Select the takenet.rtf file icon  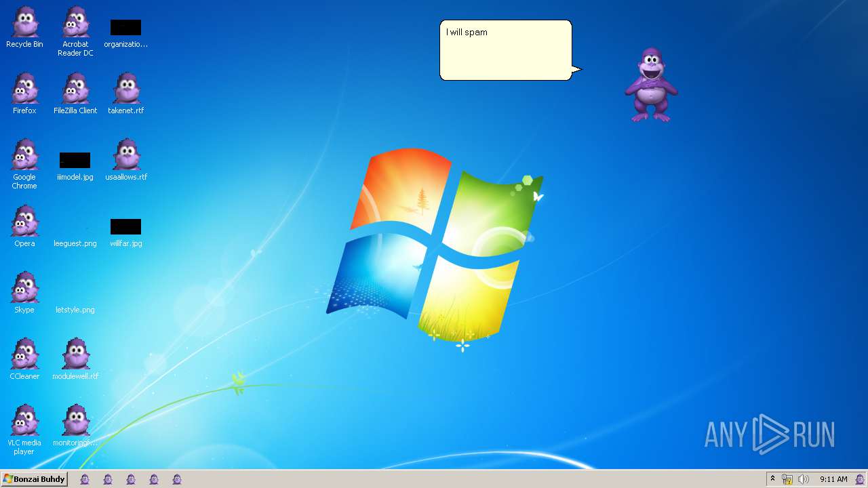(126, 94)
